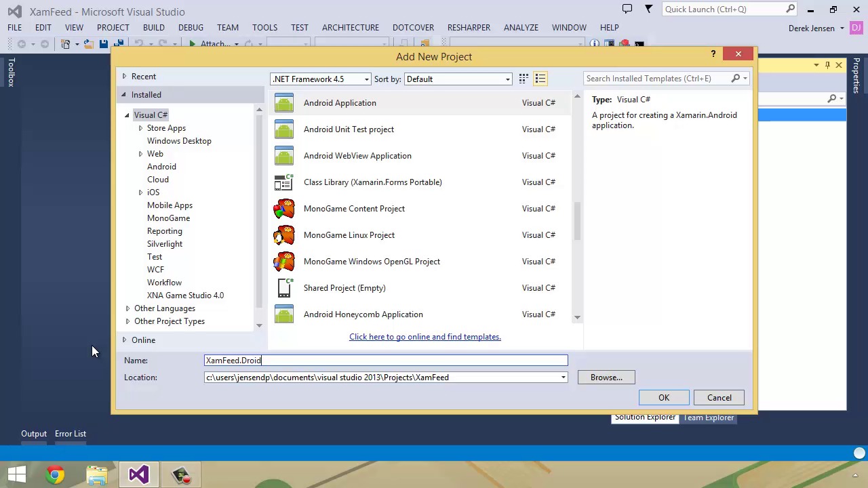Click the New Project toolbar icon

(x=66, y=44)
